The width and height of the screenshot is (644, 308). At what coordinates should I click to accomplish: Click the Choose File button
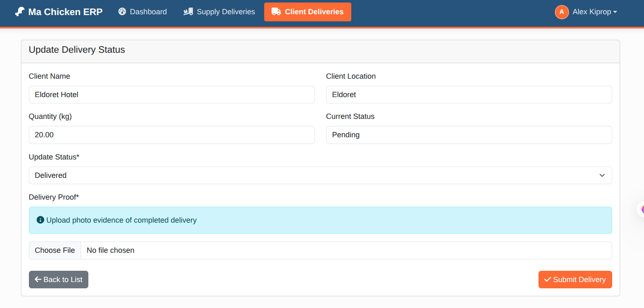pos(55,250)
